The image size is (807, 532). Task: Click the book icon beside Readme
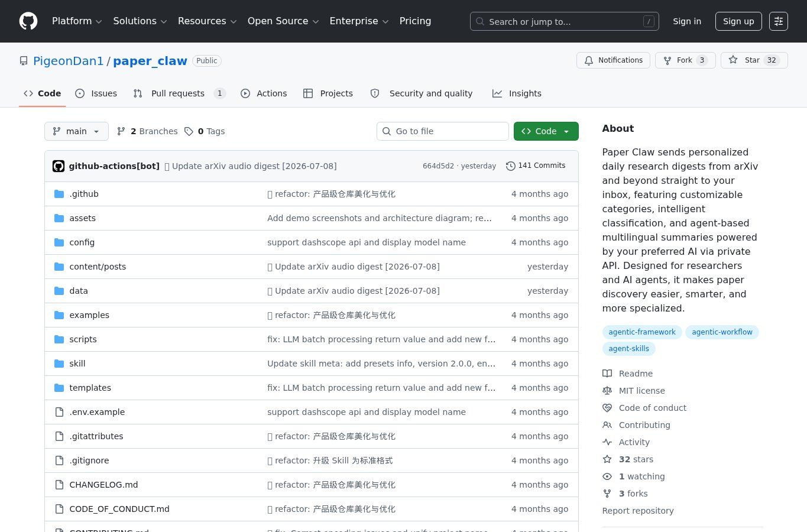click(x=607, y=374)
